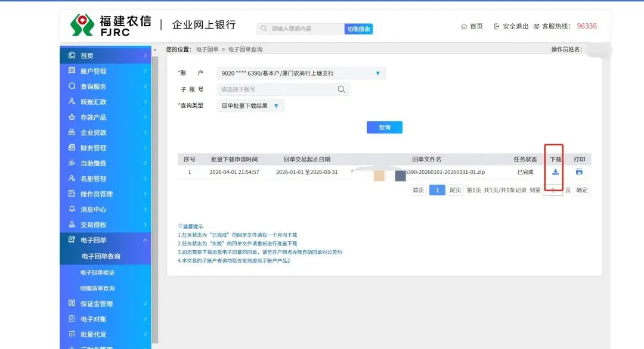Click the 交易授权 stamp icon
The width and height of the screenshot is (644, 349).
coord(72,225)
